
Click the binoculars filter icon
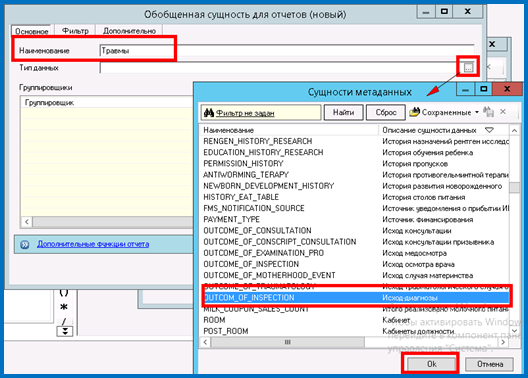(x=209, y=112)
